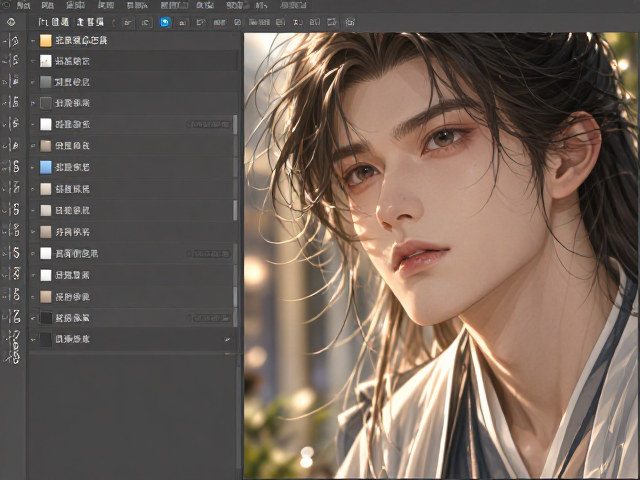Select the layer whose thumbnail shows a tiny picture

pos(134,61)
